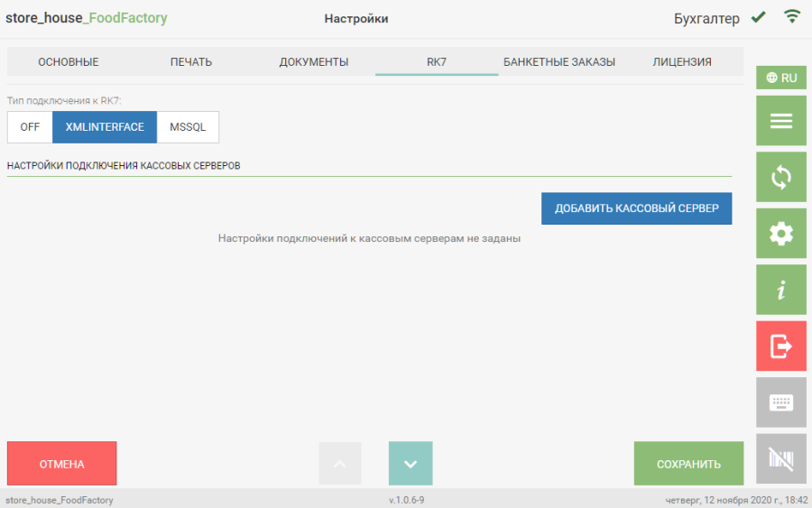Select XMLINTERFACE connection type
The height and width of the screenshot is (508, 812).
pos(105,127)
